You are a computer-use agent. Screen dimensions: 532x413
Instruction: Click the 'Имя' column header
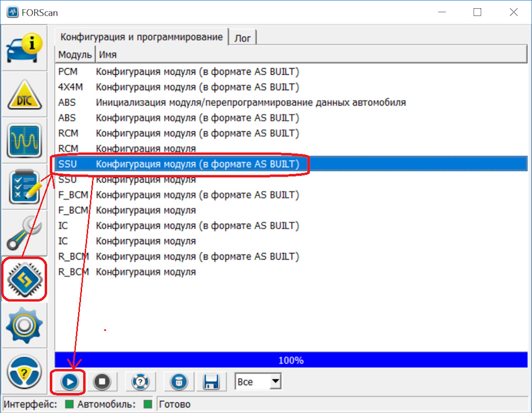click(311, 55)
